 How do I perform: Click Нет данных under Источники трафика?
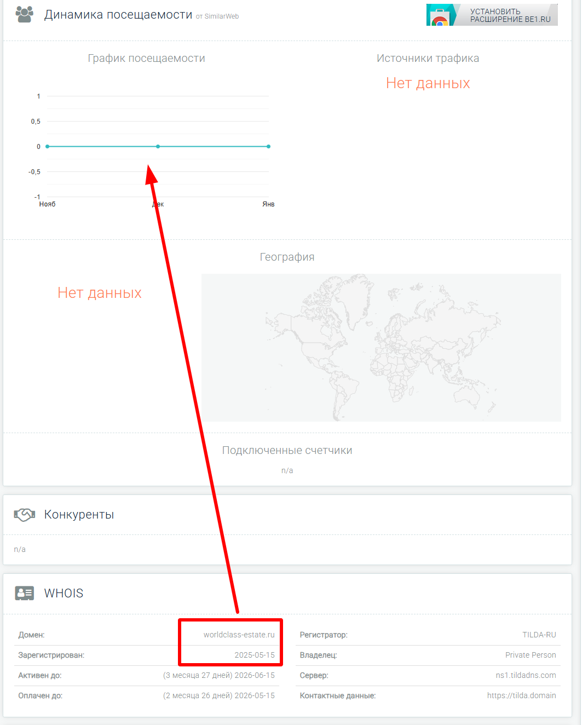(x=428, y=83)
